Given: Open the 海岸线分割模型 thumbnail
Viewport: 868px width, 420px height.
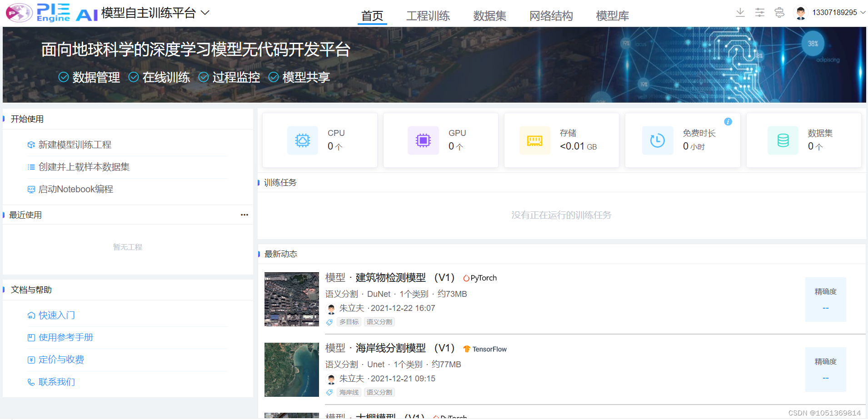Looking at the screenshot, I should click(292, 370).
